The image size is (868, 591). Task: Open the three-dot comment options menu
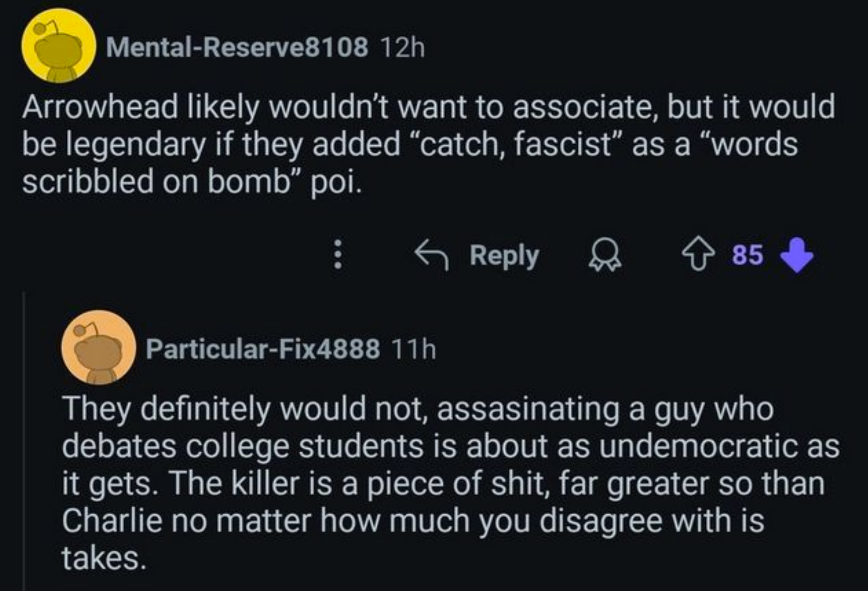[x=338, y=255]
